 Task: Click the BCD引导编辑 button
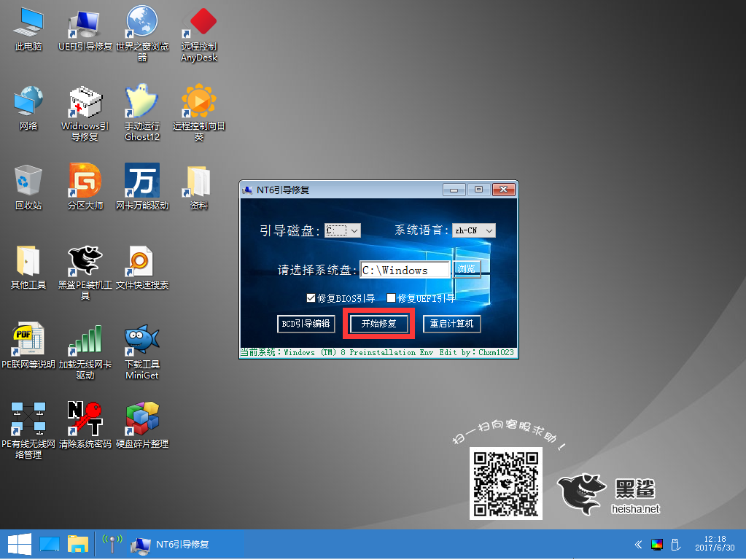[x=306, y=324]
